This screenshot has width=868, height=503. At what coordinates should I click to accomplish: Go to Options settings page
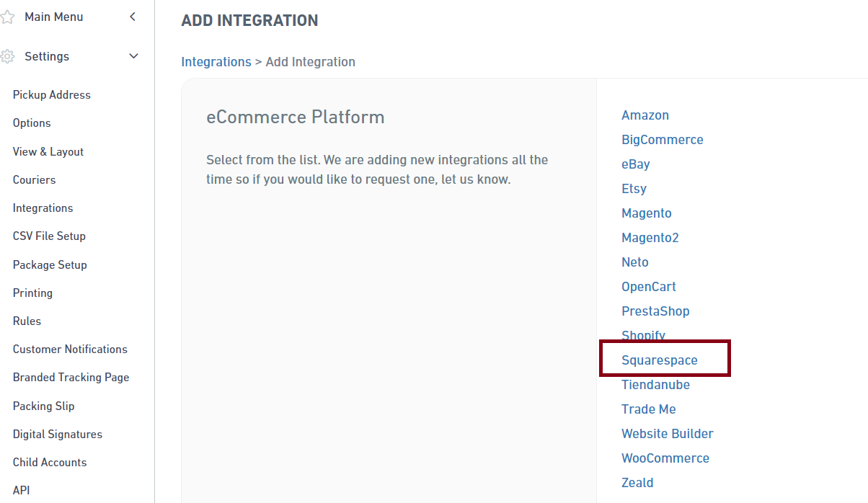32,123
